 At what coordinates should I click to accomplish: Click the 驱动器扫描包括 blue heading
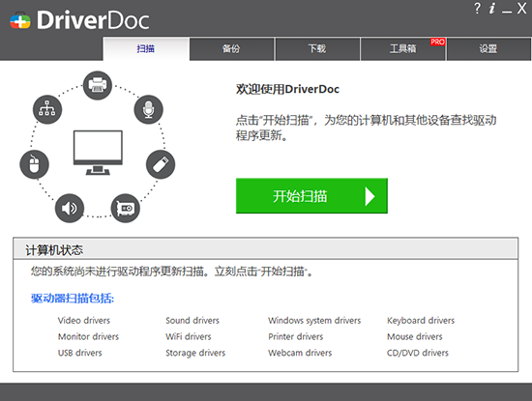pyautogui.click(x=73, y=299)
